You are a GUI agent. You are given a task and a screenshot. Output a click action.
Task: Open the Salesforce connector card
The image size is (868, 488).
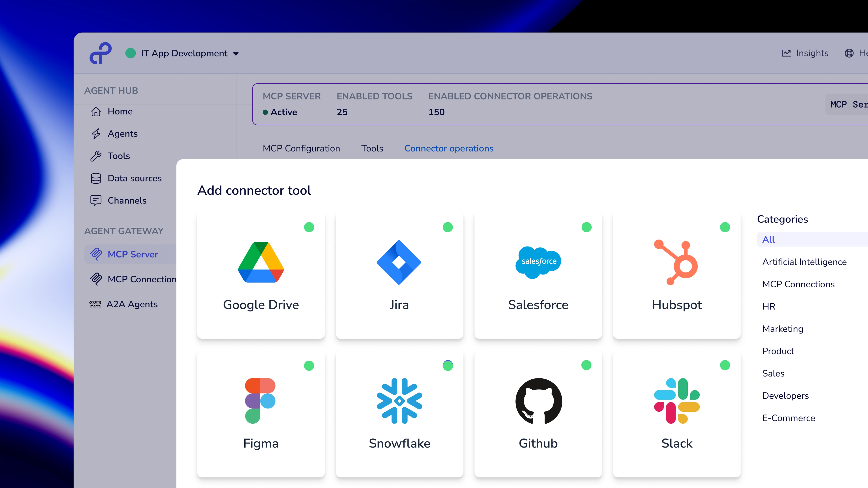(538, 274)
